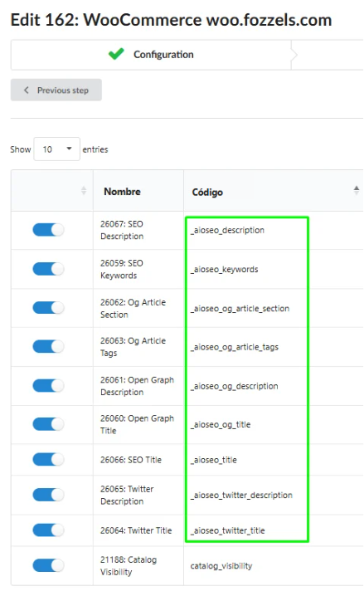Open the Show entries dropdown
The height and width of the screenshot is (591, 364).
[56, 149]
